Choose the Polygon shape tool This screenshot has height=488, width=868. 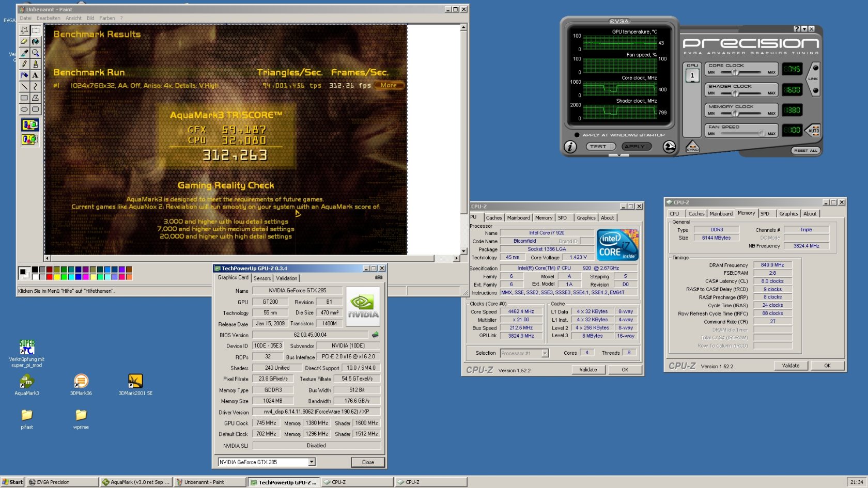36,98
